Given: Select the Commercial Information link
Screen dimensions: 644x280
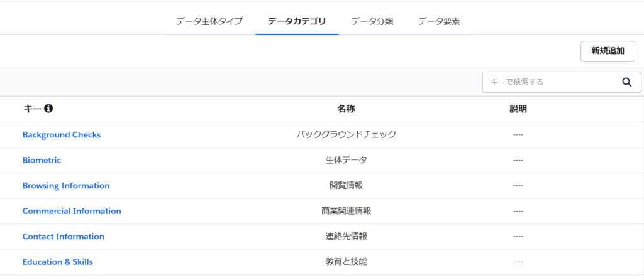Looking at the screenshot, I should point(72,211).
